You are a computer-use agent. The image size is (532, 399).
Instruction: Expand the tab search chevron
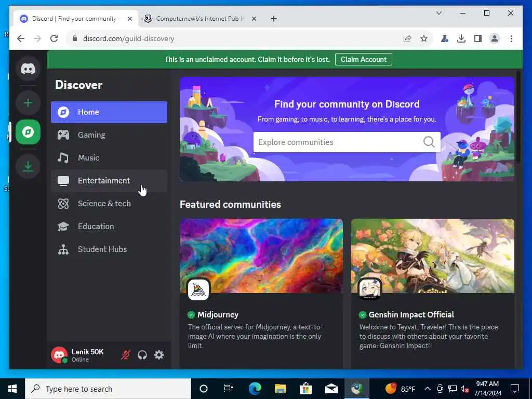pyautogui.click(x=438, y=13)
